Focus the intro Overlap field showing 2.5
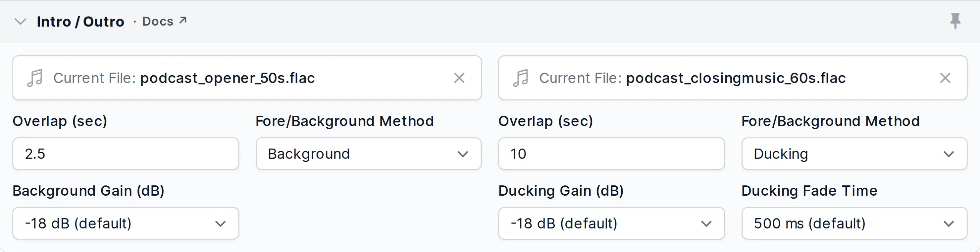Viewport: 980px width, 252px height. tap(126, 154)
